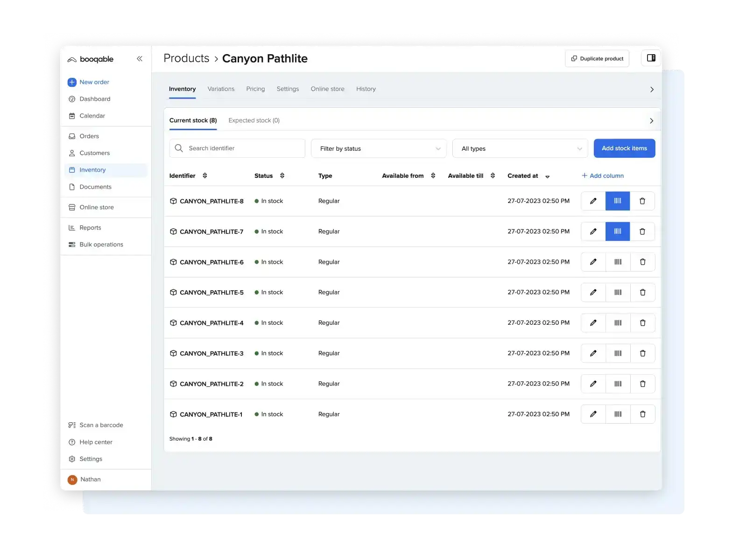This screenshot has height=560, width=747.
Task: Select the Calendar in the sidebar
Action: pos(92,115)
